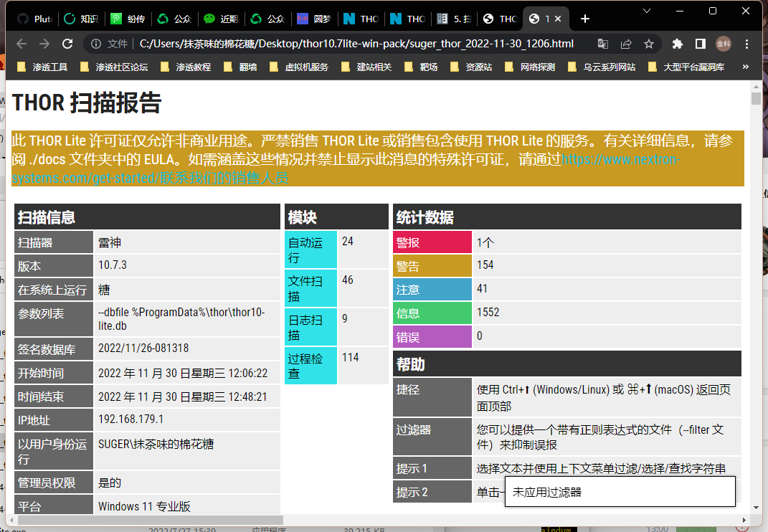Click the 自动运行 module cell

point(310,250)
